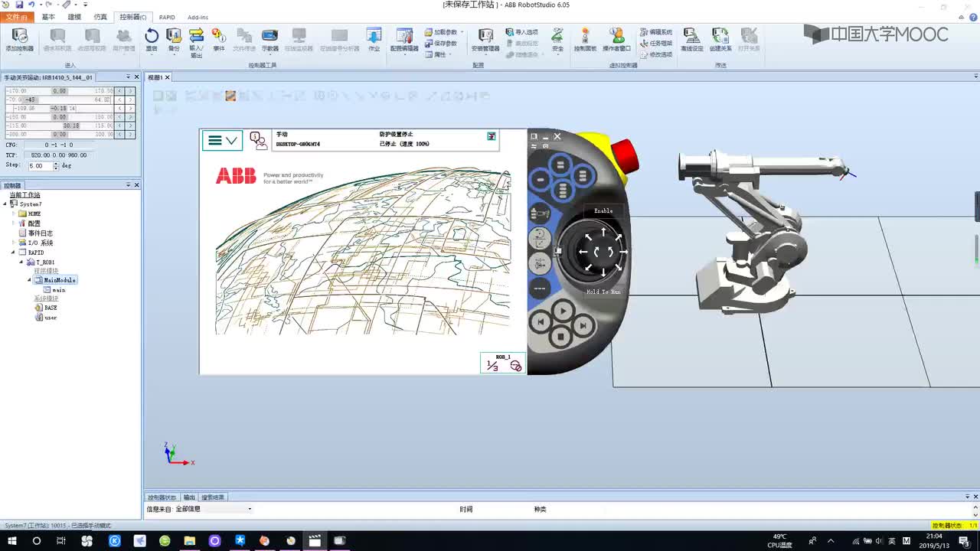The height and width of the screenshot is (551, 980).
Task: Click FlexPendant step forward button
Action: click(x=583, y=325)
